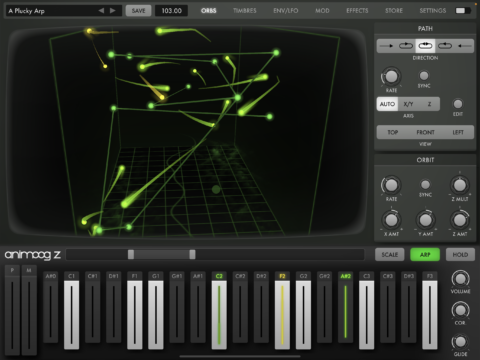This screenshot has height=360, width=480.
Task: Select the backward path direction arrow
Action: (464, 46)
